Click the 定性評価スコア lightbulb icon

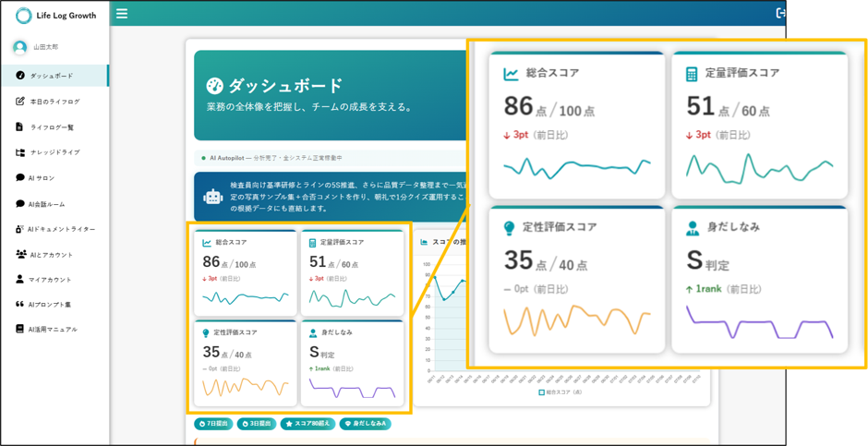coord(206,333)
